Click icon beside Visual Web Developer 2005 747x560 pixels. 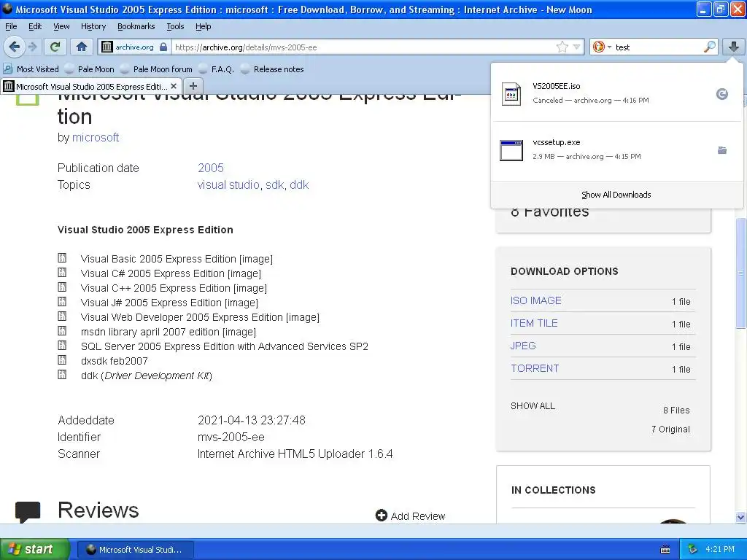(62, 316)
